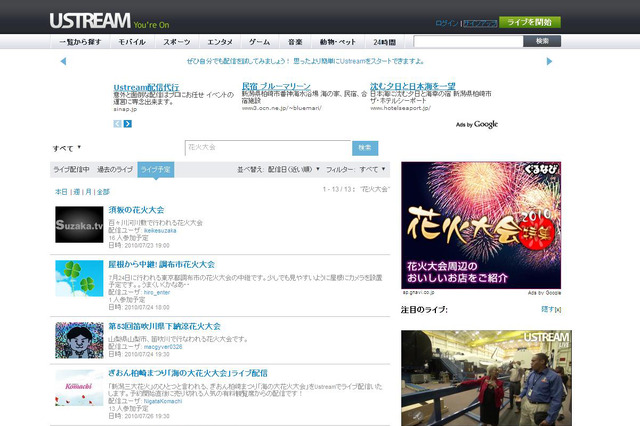The image size is (640, 426).
Task: Click the blue 検索 button beside 花火大会
Action: click(365, 148)
